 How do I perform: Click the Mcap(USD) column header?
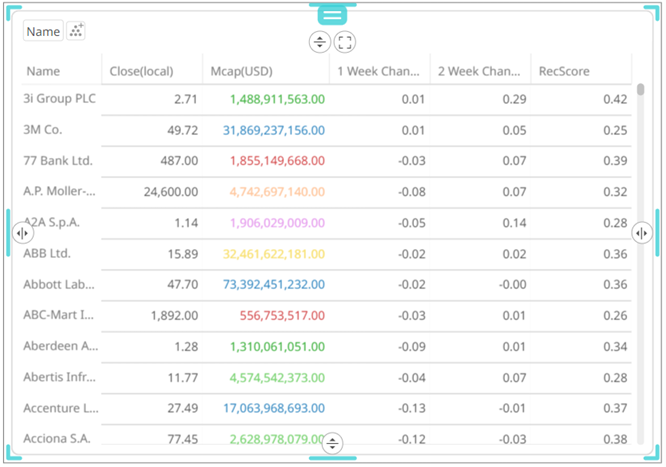point(242,71)
